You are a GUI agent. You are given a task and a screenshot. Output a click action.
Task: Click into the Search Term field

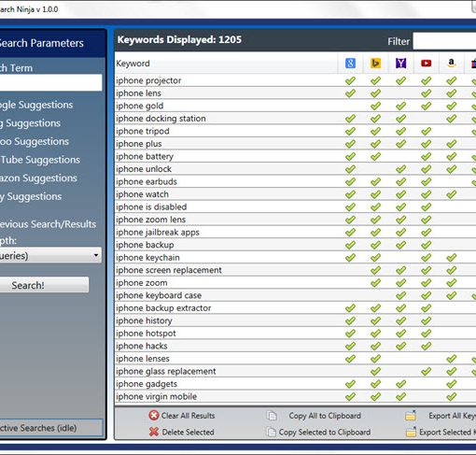[x=50, y=82]
